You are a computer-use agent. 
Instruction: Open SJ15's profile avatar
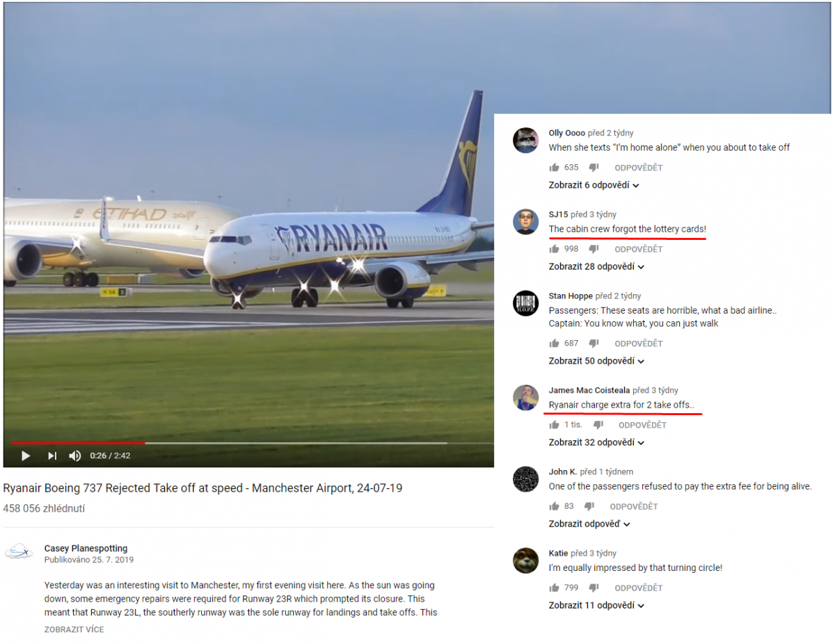pyautogui.click(x=526, y=222)
